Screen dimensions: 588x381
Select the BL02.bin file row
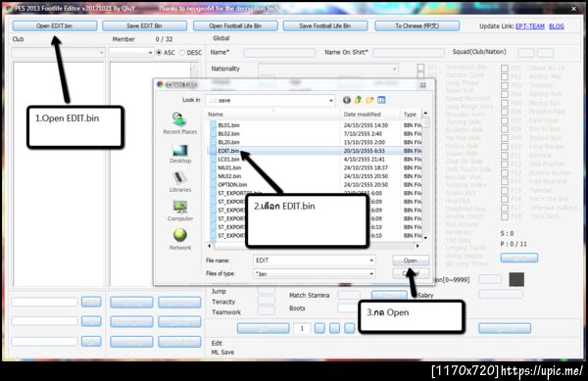point(315,134)
